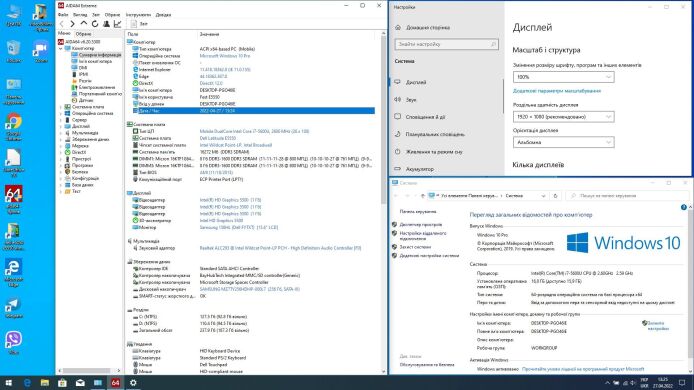Viewport: 694px width, 390px height.
Task: Open the 1920 × 1080 resolution dropdown
Action: [563, 117]
